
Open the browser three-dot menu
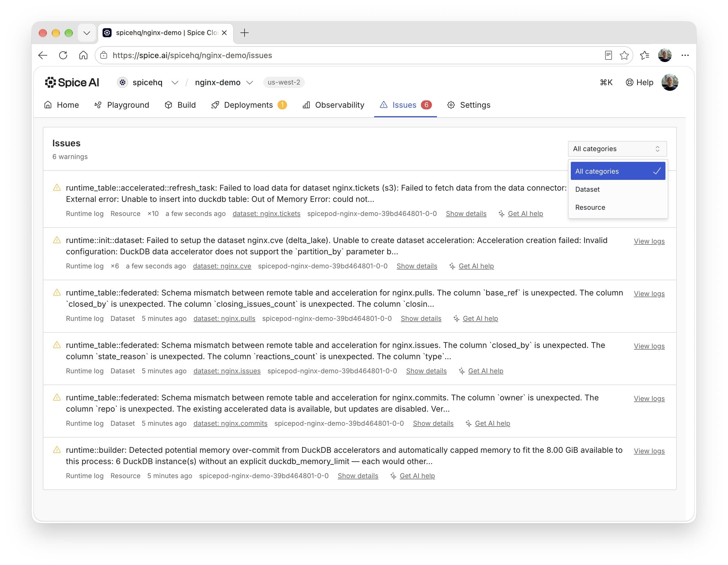685,55
